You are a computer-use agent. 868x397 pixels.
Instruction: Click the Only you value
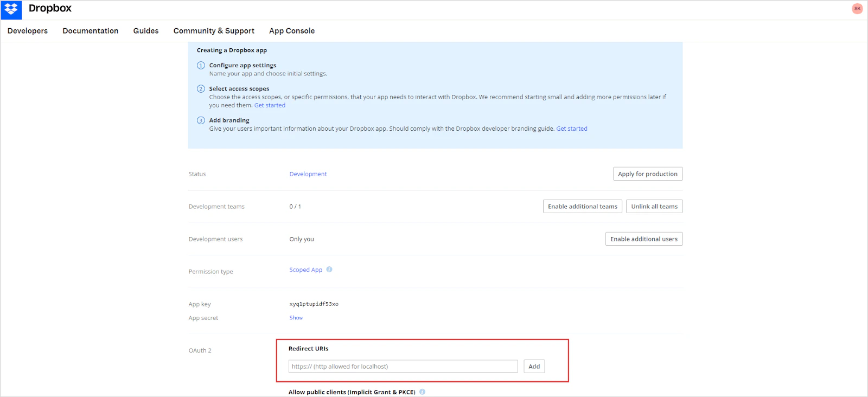(302, 239)
